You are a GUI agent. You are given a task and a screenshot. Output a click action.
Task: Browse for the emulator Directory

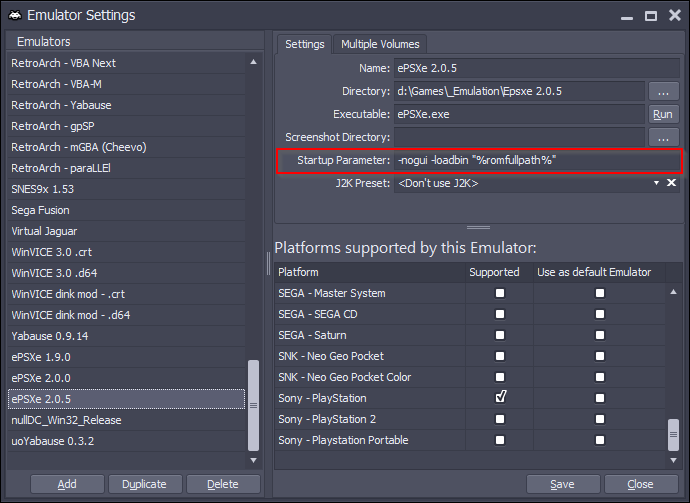tap(664, 92)
